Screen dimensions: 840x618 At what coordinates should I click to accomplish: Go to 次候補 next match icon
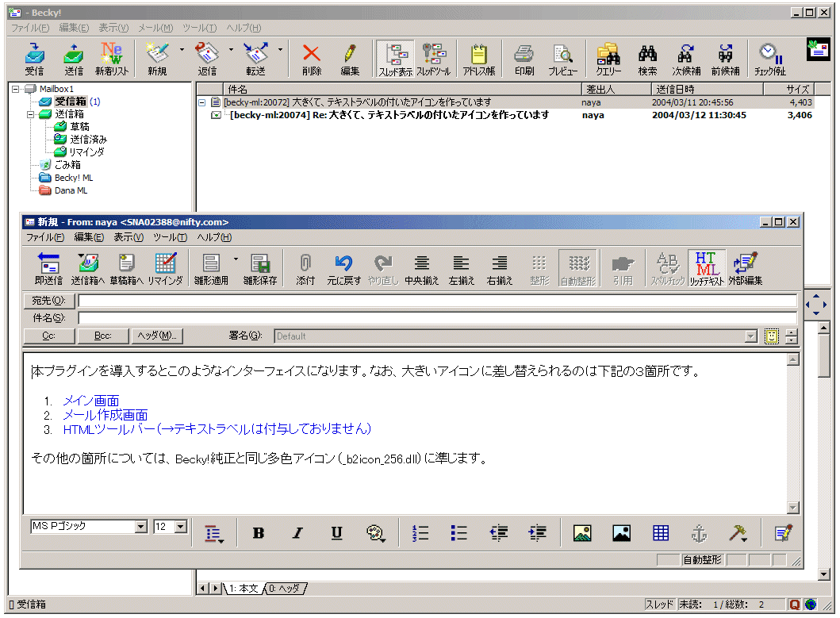[686, 59]
